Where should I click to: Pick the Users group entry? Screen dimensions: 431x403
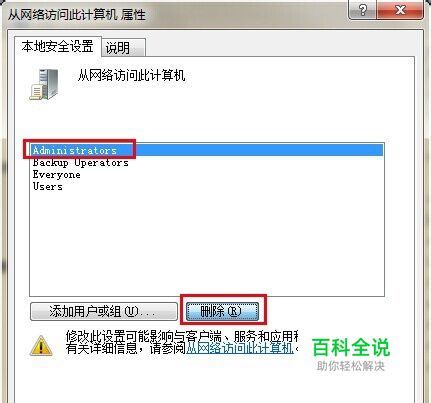point(47,187)
